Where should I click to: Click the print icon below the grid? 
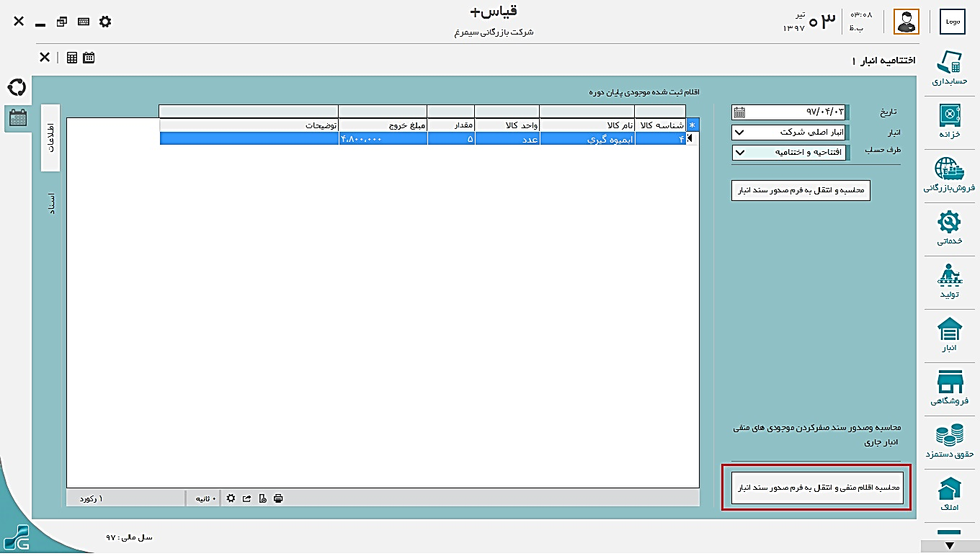click(278, 498)
